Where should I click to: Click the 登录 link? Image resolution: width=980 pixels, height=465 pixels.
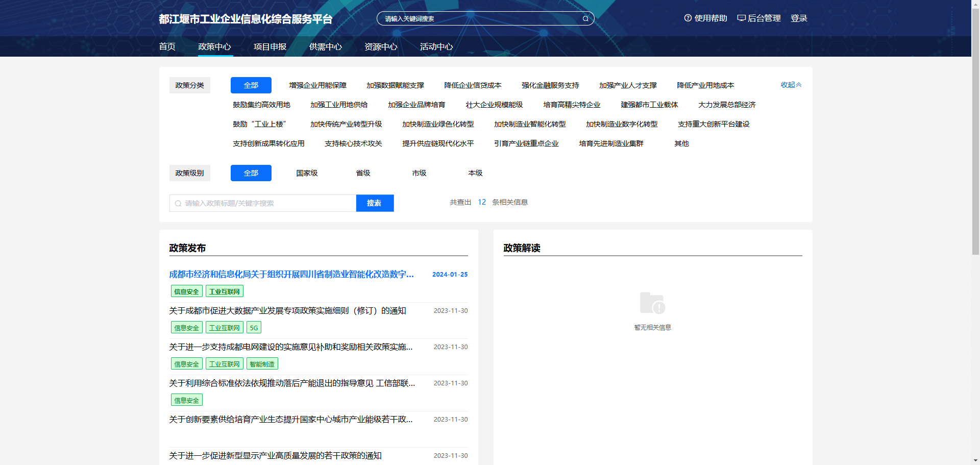(x=799, y=18)
